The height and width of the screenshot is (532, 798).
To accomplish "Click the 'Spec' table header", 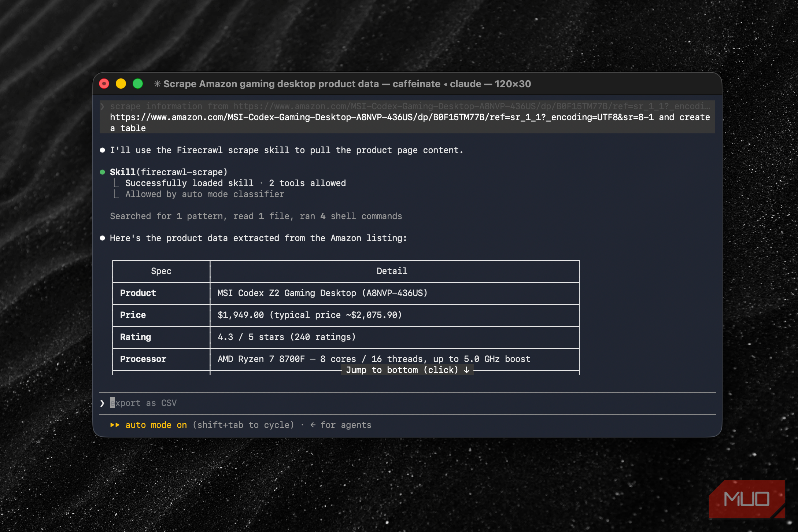I will coord(161,271).
